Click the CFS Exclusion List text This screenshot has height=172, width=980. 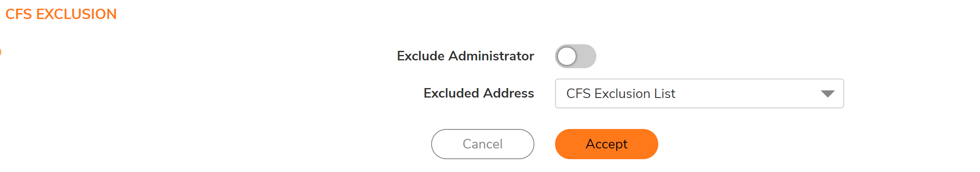(620, 94)
